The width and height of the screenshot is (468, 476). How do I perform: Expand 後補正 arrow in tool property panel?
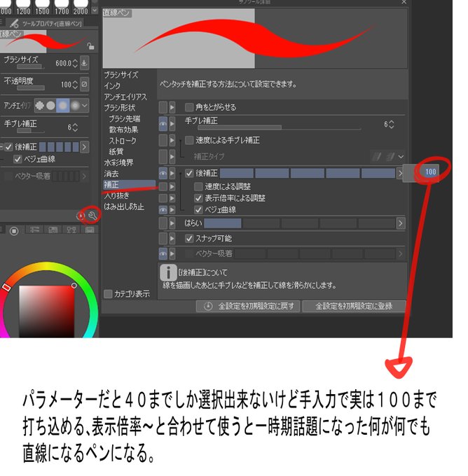click(85, 147)
